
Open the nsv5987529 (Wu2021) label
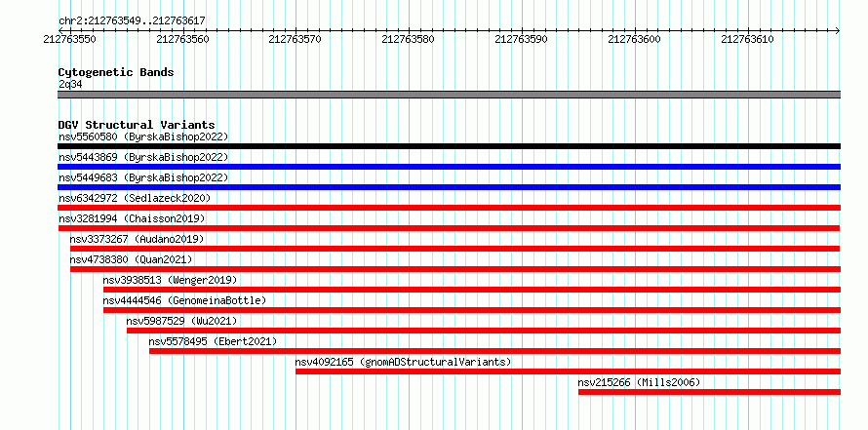(181, 321)
